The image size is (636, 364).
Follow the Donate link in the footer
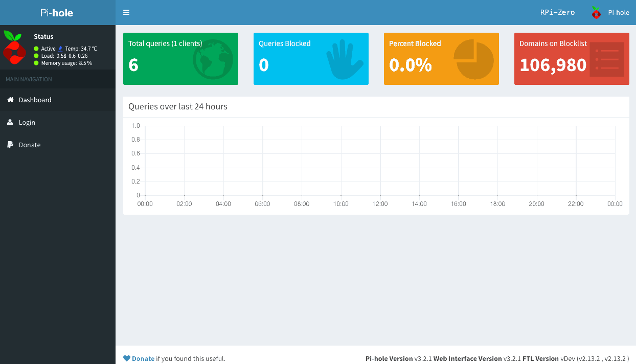(x=143, y=358)
